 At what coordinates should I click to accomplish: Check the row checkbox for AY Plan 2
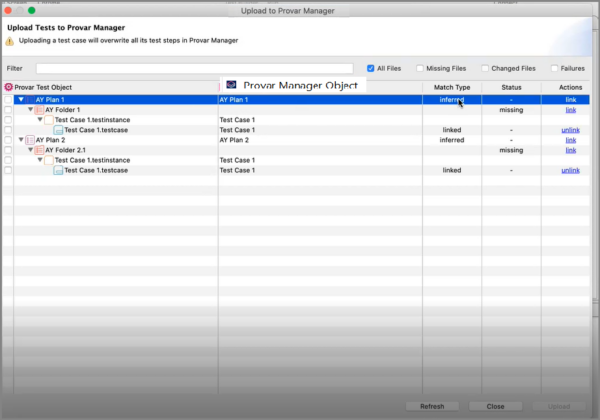pyautogui.click(x=8, y=140)
